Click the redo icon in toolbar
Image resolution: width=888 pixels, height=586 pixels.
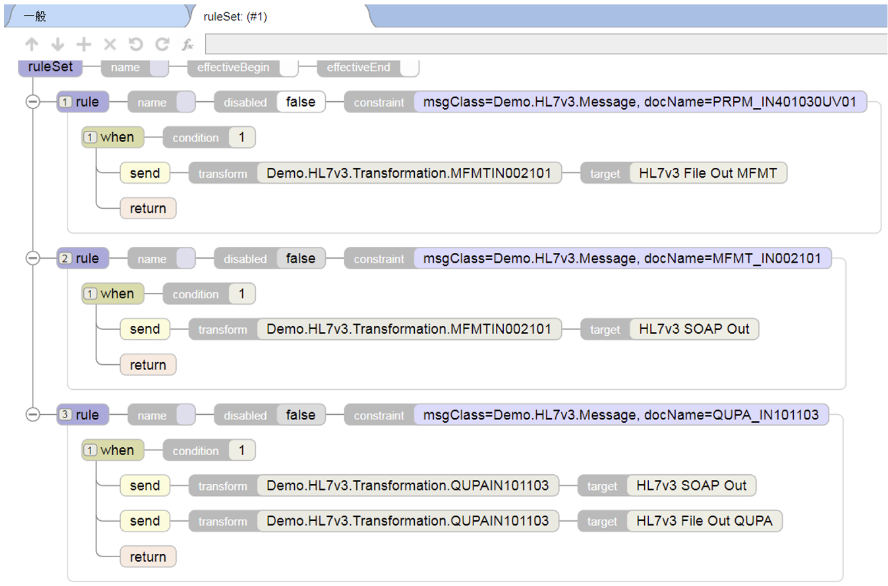coord(161,45)
